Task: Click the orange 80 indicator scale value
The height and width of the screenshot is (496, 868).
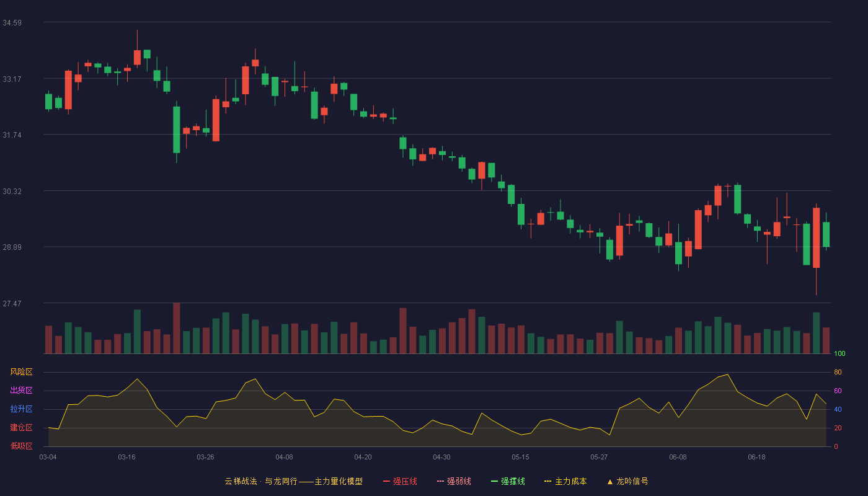Action: (x=838, y=372)
